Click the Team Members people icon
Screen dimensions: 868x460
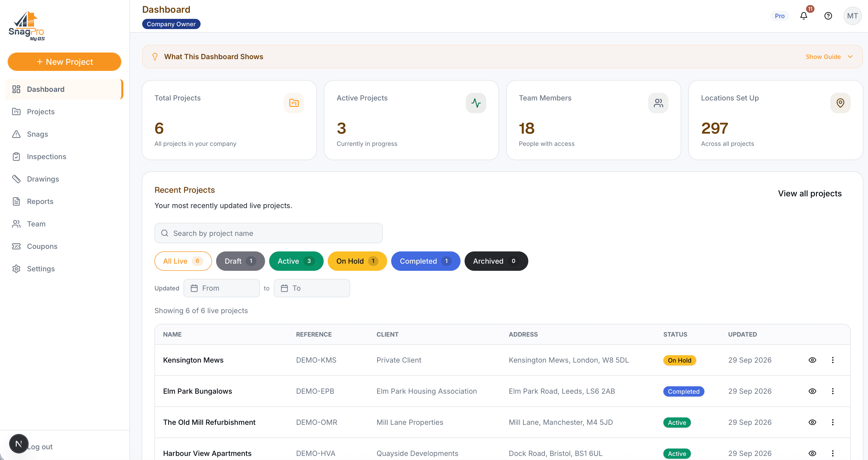tap(658, 103)
